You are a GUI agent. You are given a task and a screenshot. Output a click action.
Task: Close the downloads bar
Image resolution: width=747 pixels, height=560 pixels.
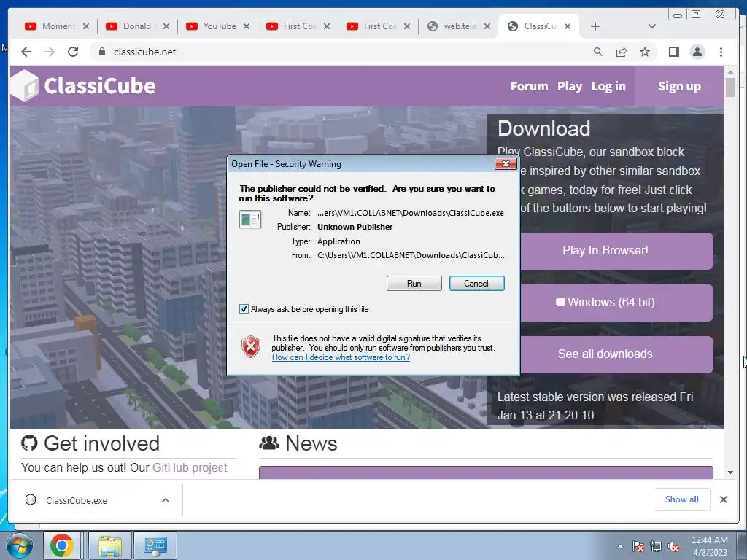coord(723,499)
